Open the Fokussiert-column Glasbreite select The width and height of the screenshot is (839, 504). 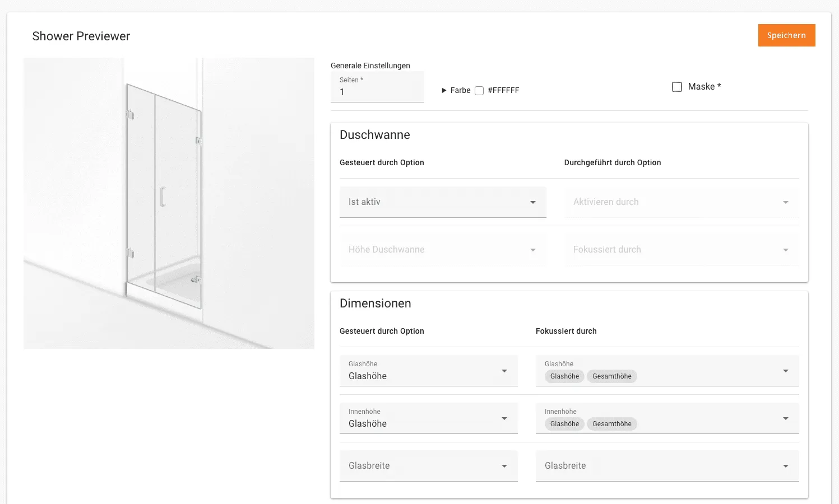668,466
